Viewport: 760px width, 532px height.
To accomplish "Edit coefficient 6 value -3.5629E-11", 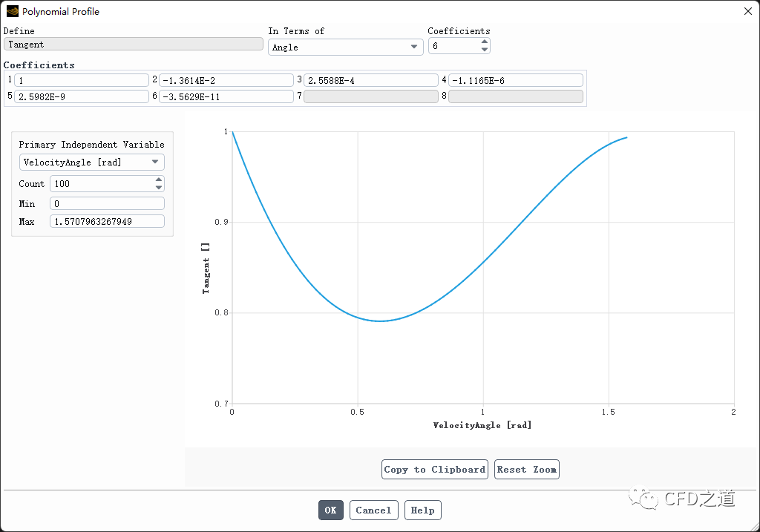I will 226,96.
